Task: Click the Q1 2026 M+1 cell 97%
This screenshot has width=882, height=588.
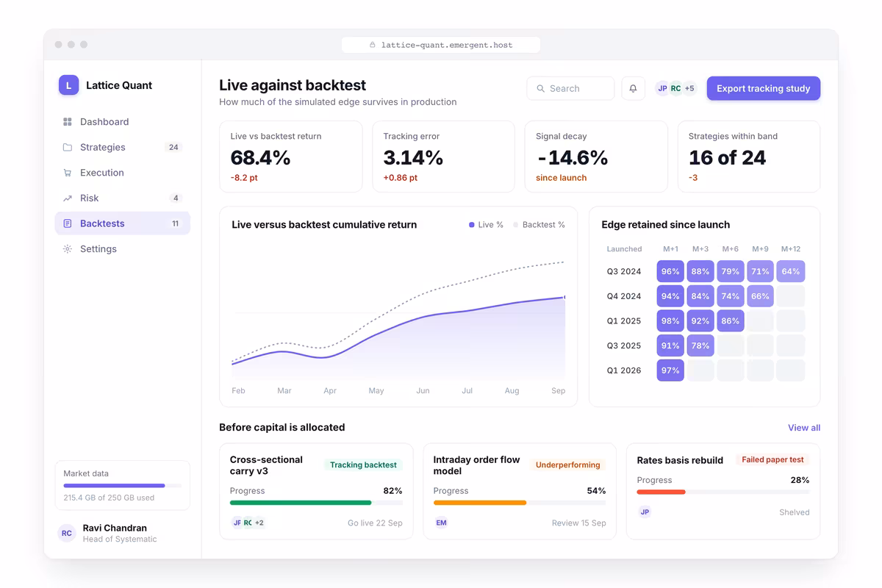Action: (670, 370)
